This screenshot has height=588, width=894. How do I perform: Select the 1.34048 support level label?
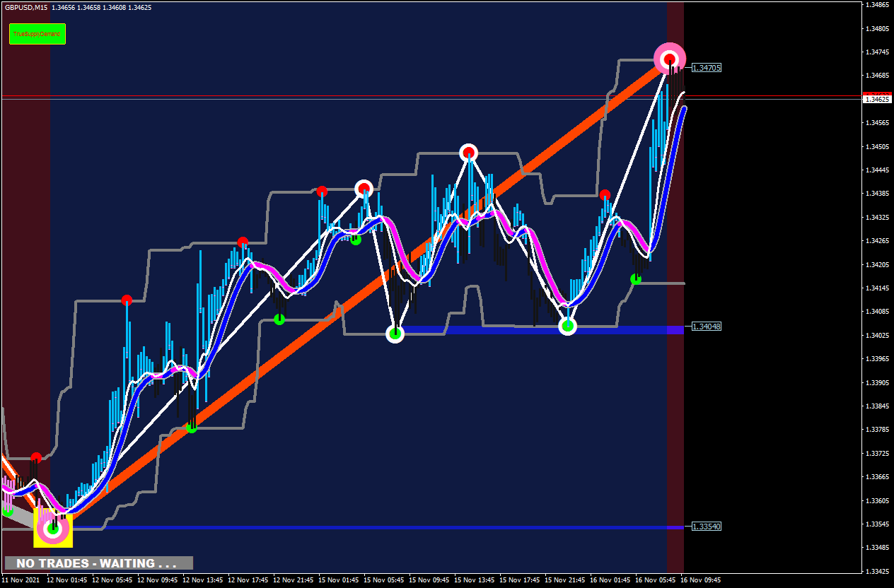(x=707, y=327)
